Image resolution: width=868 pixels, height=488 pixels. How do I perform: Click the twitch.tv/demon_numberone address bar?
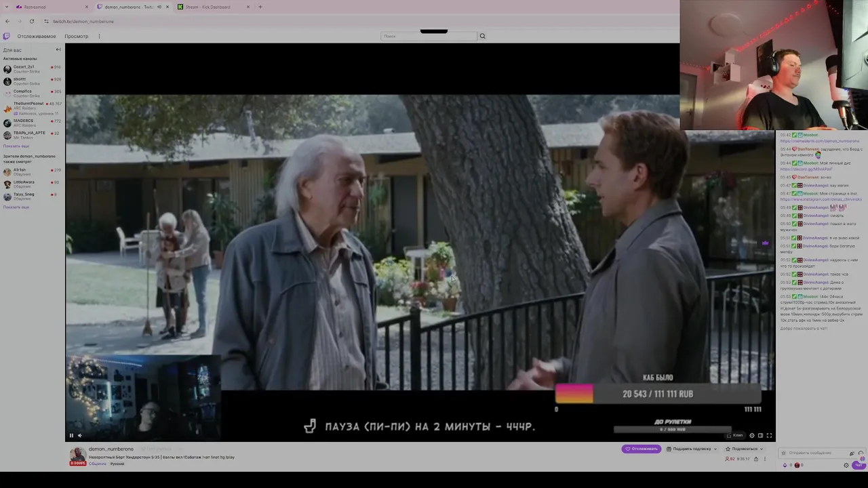83,21
